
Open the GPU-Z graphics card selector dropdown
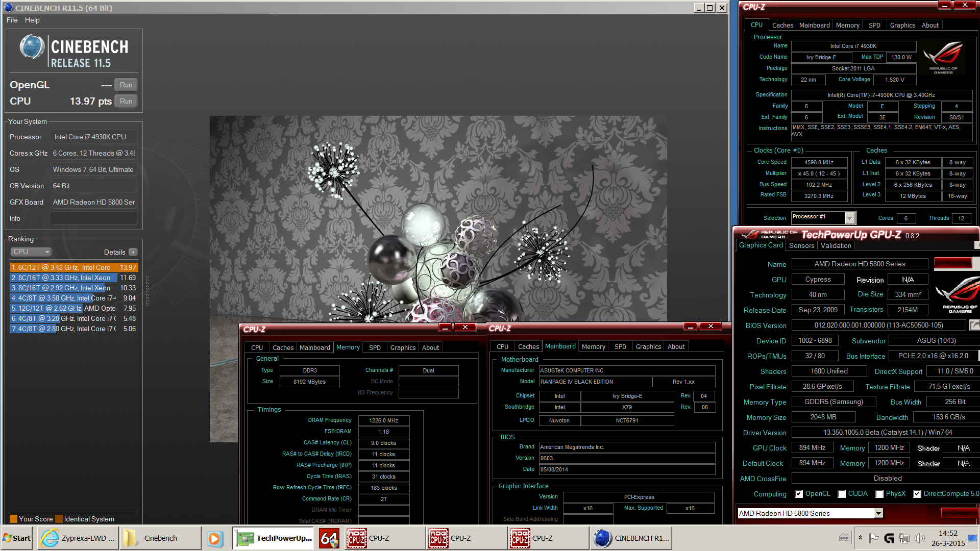pyautogui.click(x=810, y=513)
